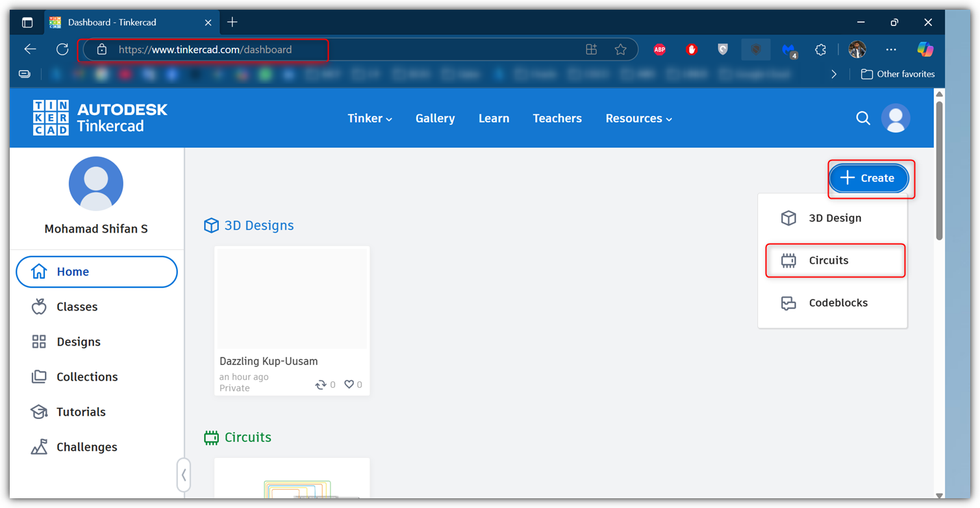The image size is (980, 508).
Task: Open the Dazzling Kup-Uusam design thumbnail
Action: coord(292,298)
